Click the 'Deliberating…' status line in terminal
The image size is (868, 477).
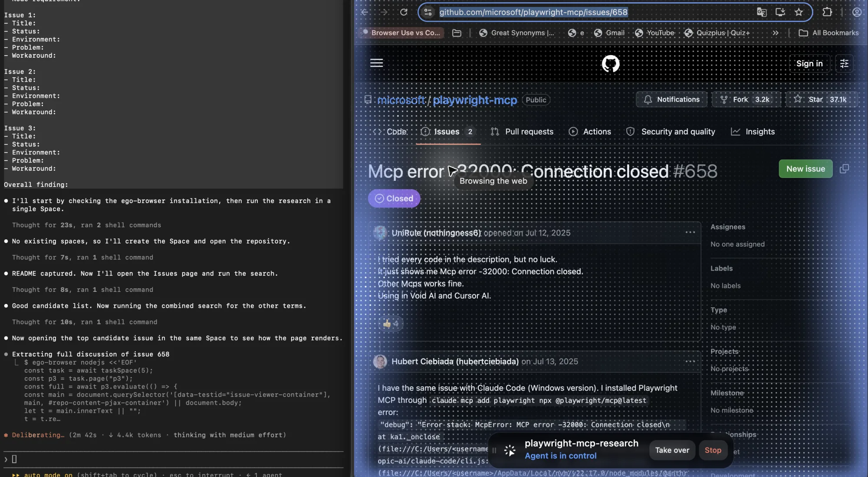tap(145, 435)
